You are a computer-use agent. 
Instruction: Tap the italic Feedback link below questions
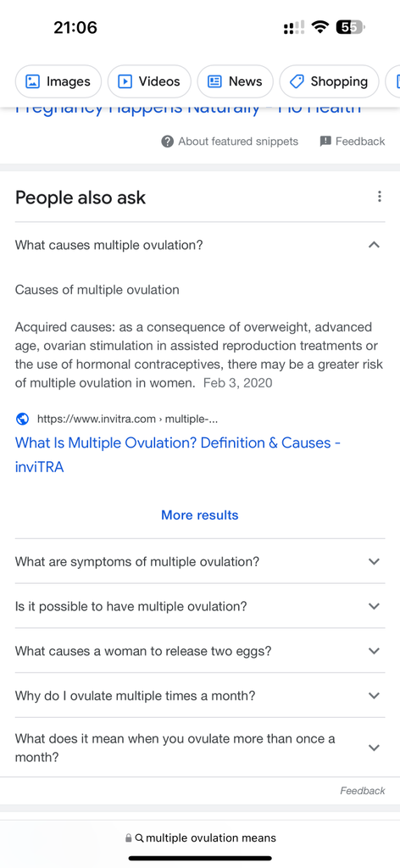(x=363, y=791)
